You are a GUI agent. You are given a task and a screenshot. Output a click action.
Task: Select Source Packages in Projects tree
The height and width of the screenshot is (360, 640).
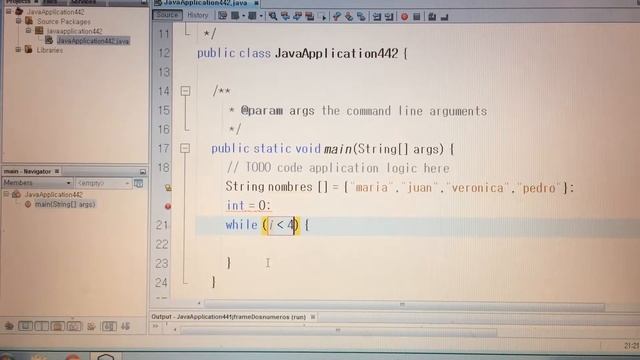64,21
